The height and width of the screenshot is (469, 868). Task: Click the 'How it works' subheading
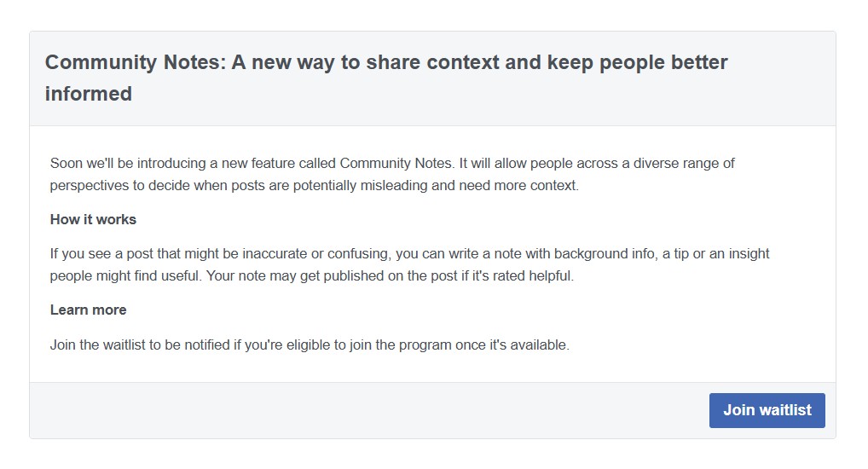point(93,219)
